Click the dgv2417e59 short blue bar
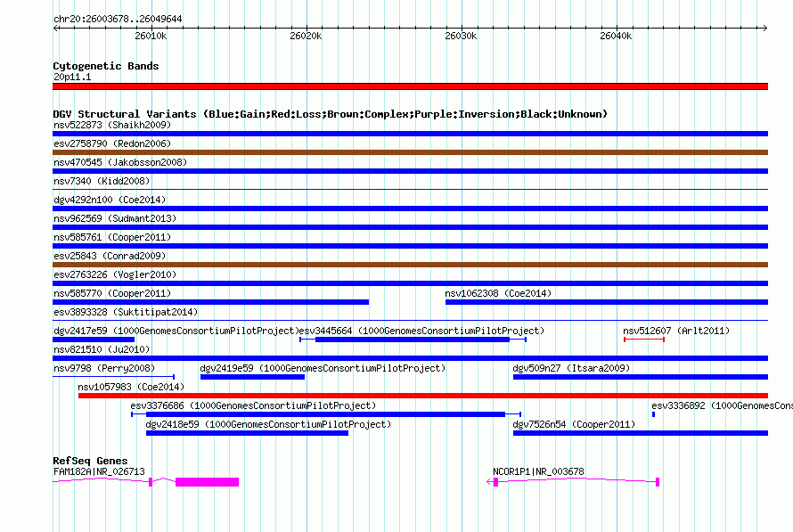Viewport: 793px width, 532px height. [94, 340]
